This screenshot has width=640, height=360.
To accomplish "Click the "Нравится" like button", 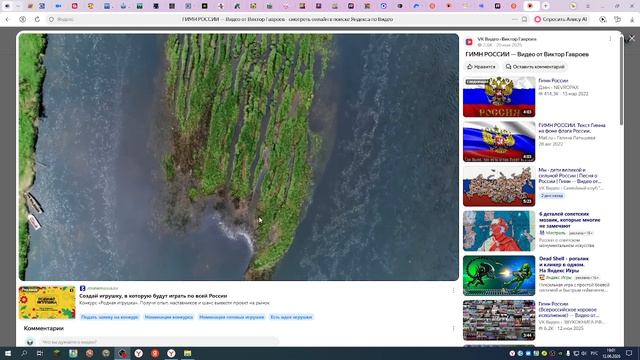I will click(x=481, y=67).
